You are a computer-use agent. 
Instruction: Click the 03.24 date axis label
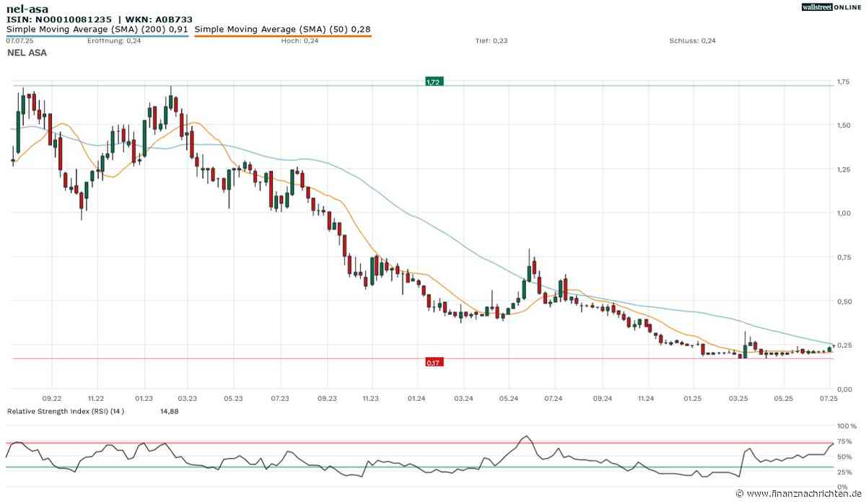pyautogui.click(x=463, y=398)
